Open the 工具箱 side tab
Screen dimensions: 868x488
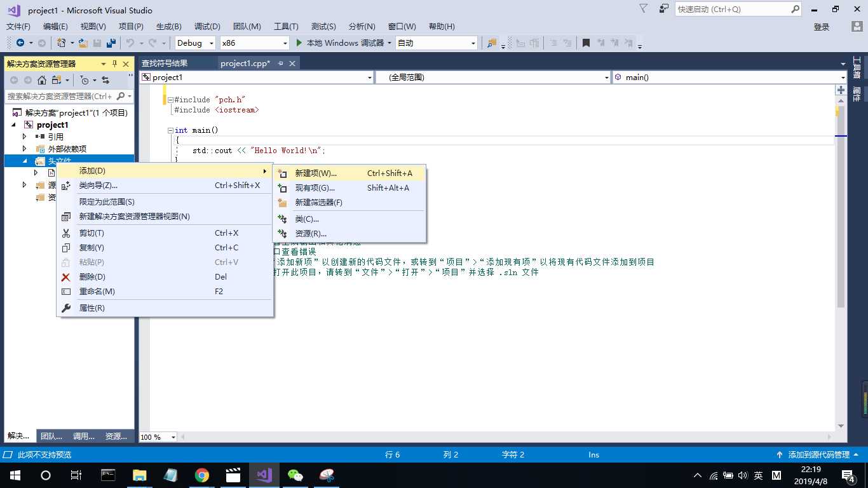click(x=857, y=67)
